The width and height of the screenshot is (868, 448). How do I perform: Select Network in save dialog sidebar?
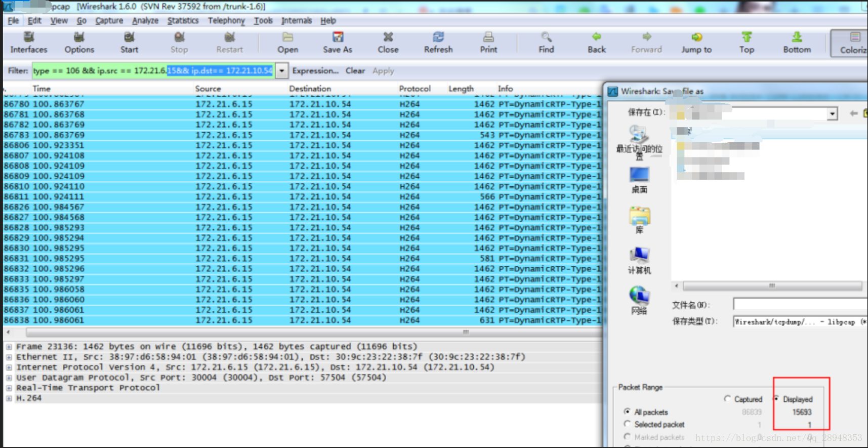click(639, 301)
